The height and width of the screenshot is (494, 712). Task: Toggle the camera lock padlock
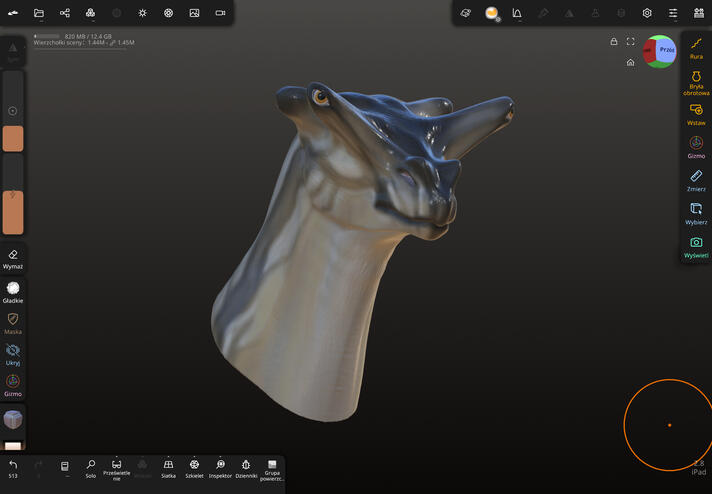613,41
